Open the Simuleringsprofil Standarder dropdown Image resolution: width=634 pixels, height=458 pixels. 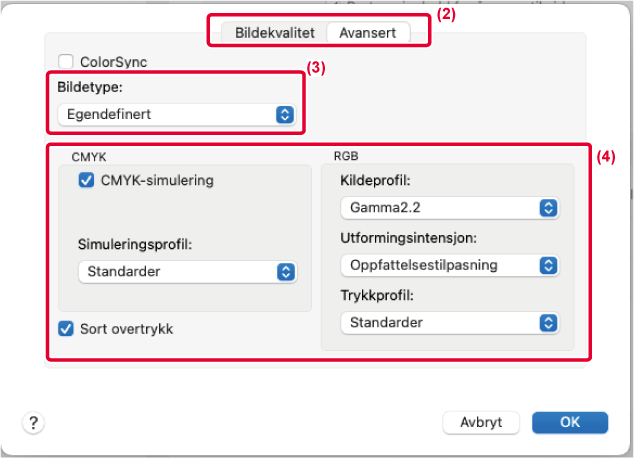187,272
